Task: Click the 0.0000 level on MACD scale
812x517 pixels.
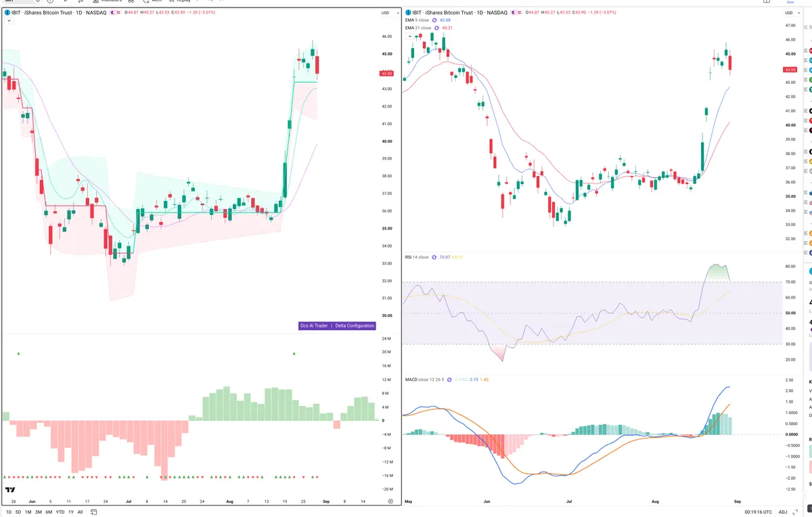Action: point(790,434)
